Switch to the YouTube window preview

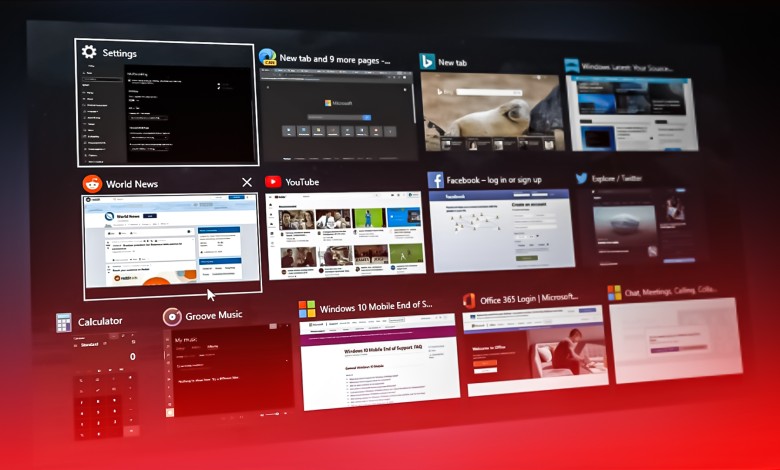tap(347, 235)
